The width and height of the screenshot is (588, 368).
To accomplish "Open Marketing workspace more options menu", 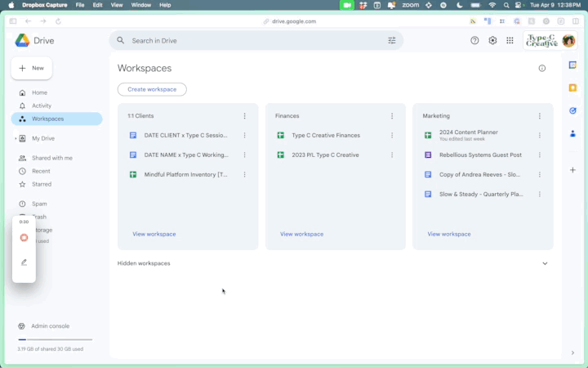I will [x=539, y=116].
